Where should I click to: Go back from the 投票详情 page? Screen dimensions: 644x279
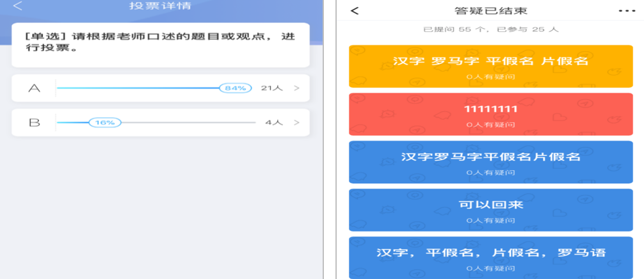coord(18,6)
